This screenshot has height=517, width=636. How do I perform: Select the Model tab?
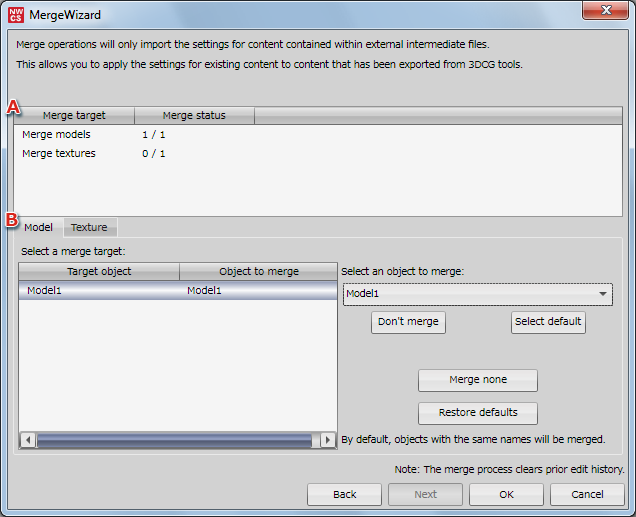[x=38, y=227]
